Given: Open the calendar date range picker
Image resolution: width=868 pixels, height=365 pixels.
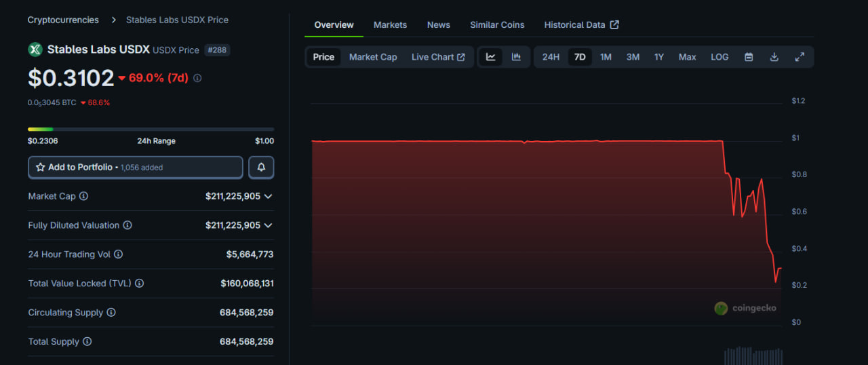Looking at the screenshot, I should pos(749,57).
